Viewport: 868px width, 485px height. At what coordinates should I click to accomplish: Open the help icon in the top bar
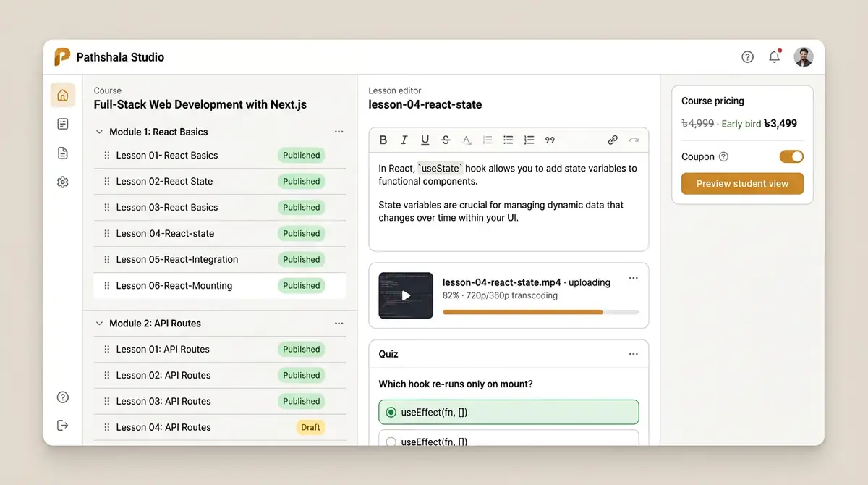coord(748,57)
